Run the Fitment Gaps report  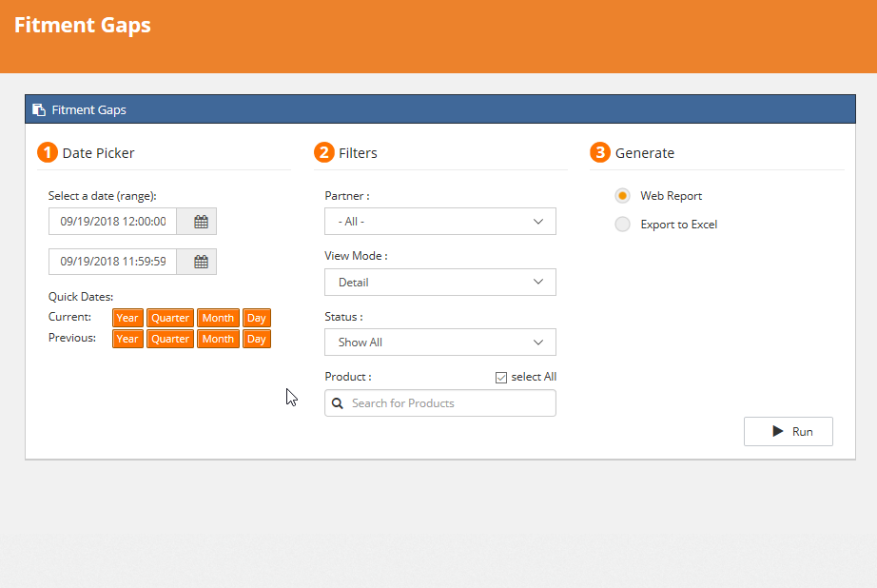point(789,431)
